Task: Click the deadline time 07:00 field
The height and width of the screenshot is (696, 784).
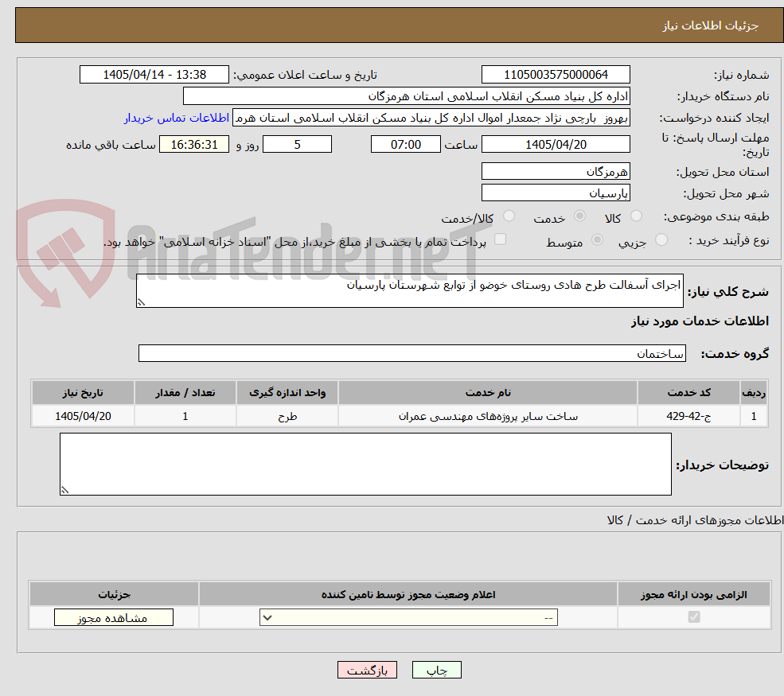Action: pyautogui.click(x=405, y=145)
